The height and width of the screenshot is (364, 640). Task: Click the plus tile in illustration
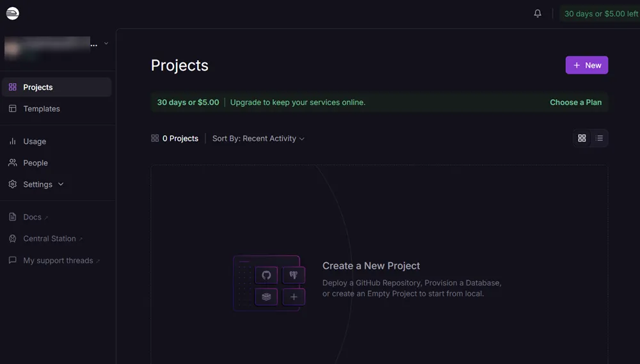click(x=294, y=297)
